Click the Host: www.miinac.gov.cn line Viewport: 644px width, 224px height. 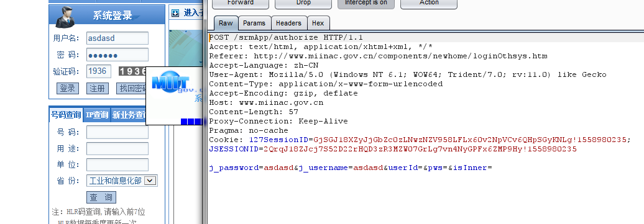tap(266, 102)
